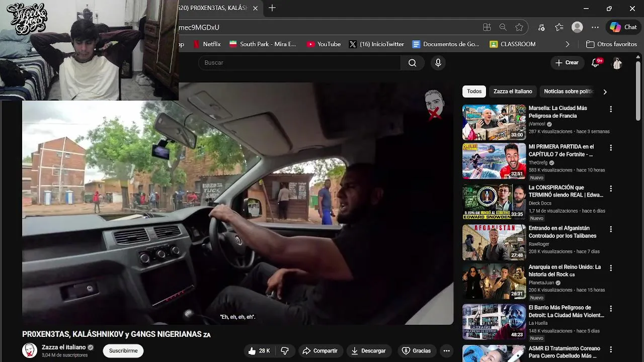
Task: Open El Barrio Más Peligroso de Detroit title
Action: coord(567,311)
